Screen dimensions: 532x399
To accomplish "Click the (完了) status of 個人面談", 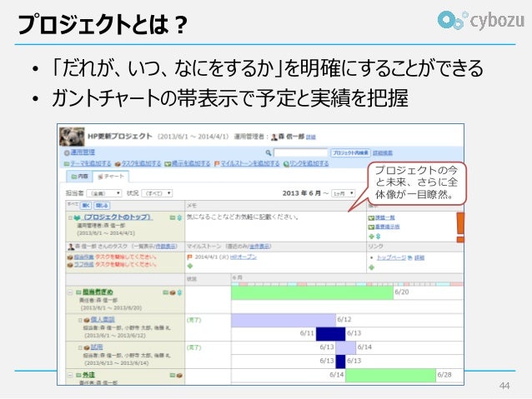I will (x=194, y=320).
